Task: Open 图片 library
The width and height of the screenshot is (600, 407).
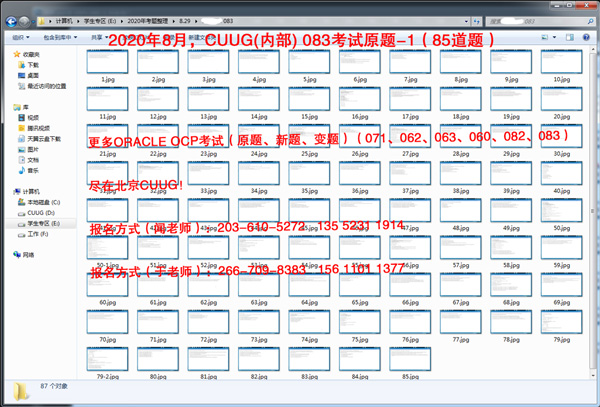Action: tap(28, 149)
